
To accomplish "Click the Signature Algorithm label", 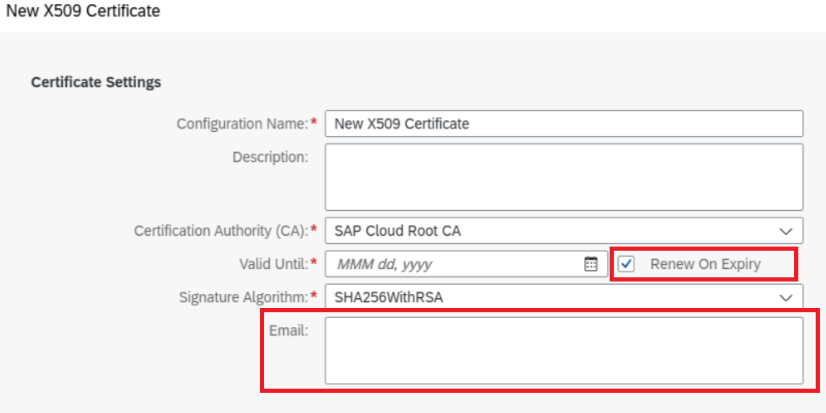I will click(x=243, y=298).
